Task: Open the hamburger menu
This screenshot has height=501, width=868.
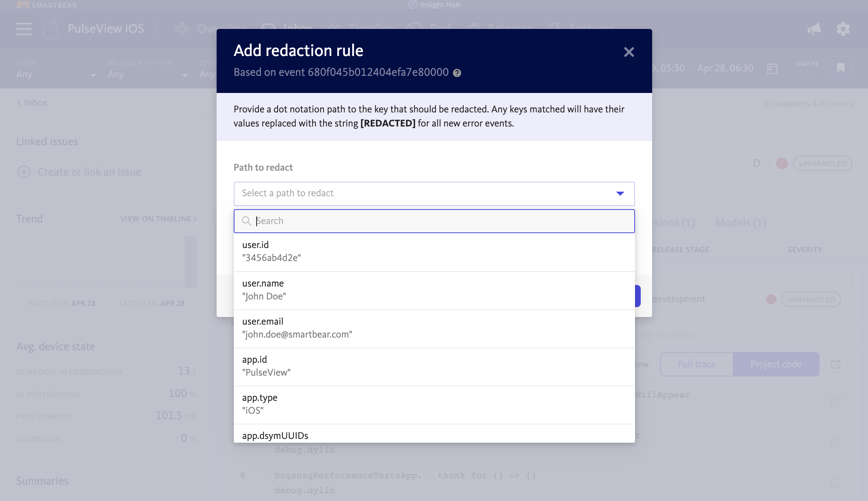Action: [24, 29]
